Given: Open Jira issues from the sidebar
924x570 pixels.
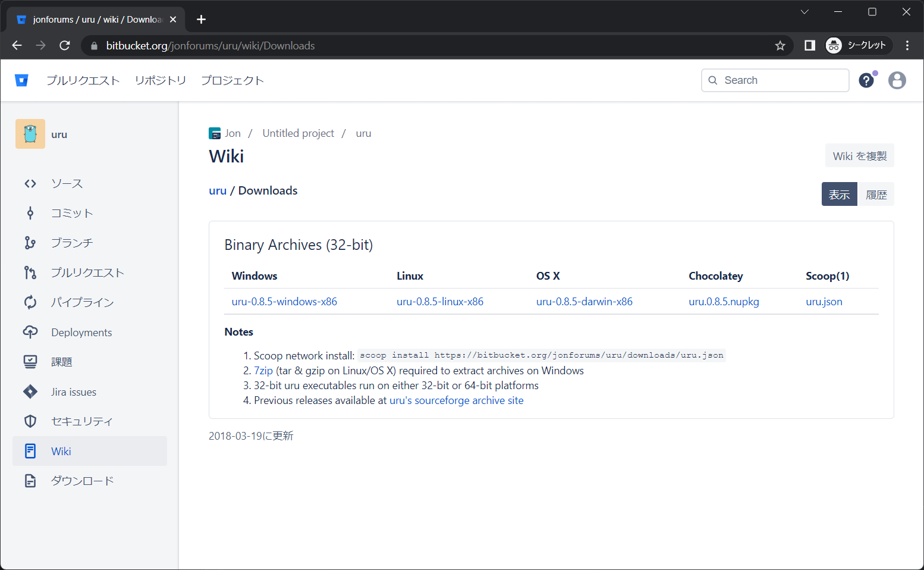Looking at the screenshot, I should [x=73, y=392].
